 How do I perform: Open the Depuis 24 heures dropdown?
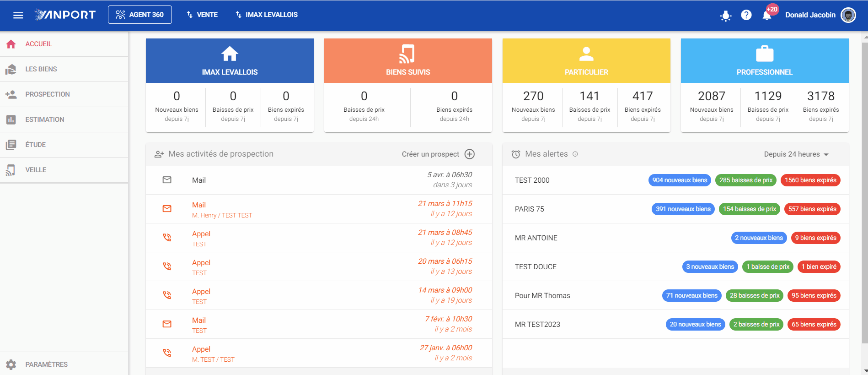796,154
